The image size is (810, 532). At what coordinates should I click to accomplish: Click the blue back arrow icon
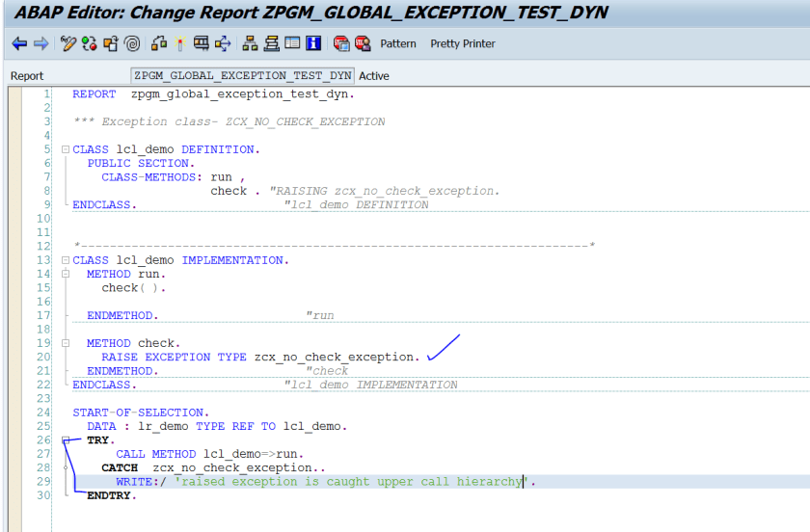pyautogui.click(x=19, y=44)
